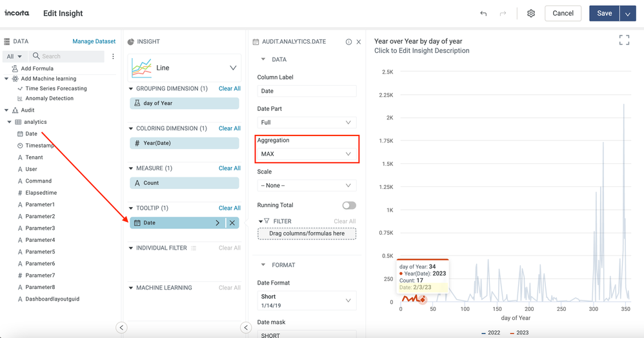644x338 pixels.
Task: Toggle 2022 series in chart legend
Action: (x=491, y=333)
